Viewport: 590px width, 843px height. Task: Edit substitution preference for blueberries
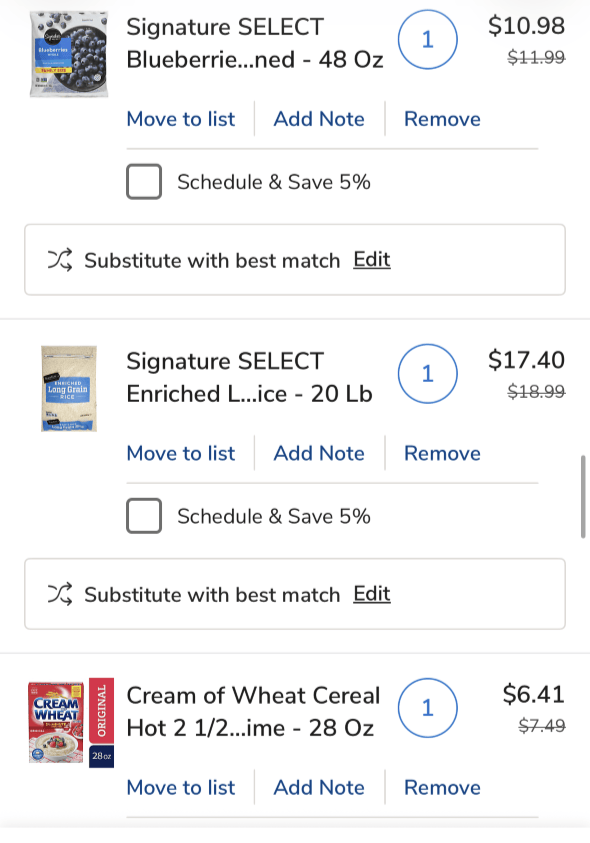[372, 260]
